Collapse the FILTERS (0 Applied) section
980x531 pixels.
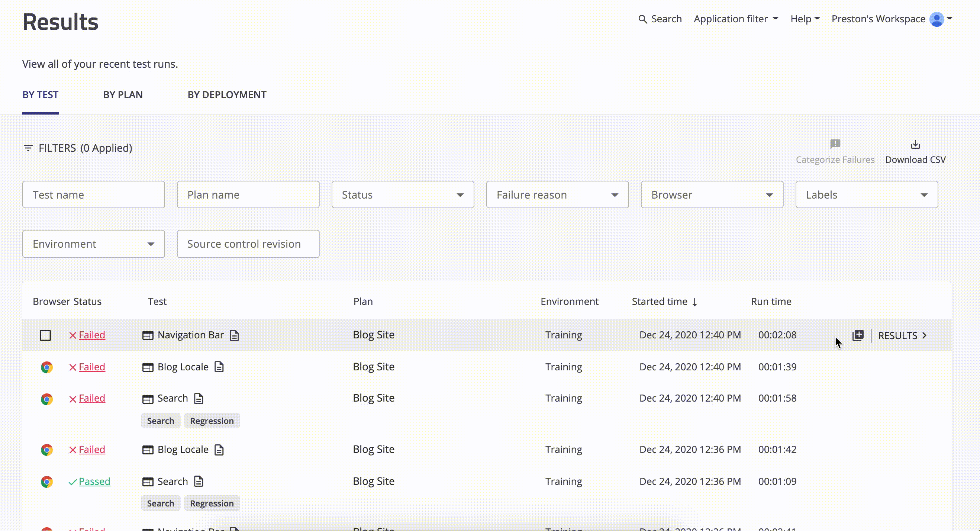[x=78, y=148]
